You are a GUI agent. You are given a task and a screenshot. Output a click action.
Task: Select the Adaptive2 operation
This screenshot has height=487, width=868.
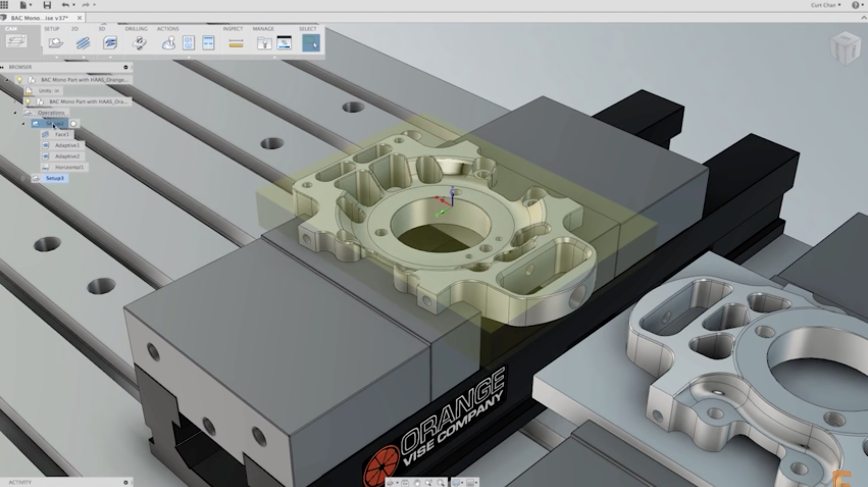point(67,156)
